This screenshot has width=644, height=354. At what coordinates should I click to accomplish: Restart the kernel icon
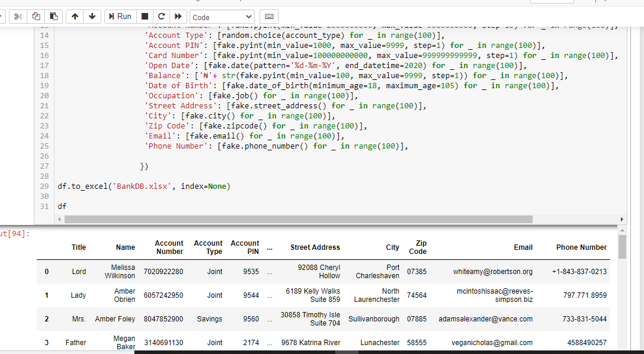pos(161,17)
